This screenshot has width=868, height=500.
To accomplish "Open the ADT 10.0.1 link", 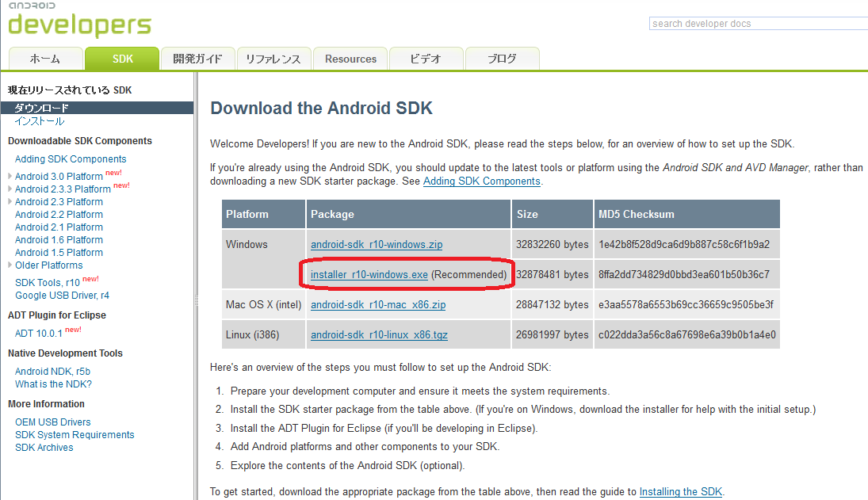I will point(38,334).
